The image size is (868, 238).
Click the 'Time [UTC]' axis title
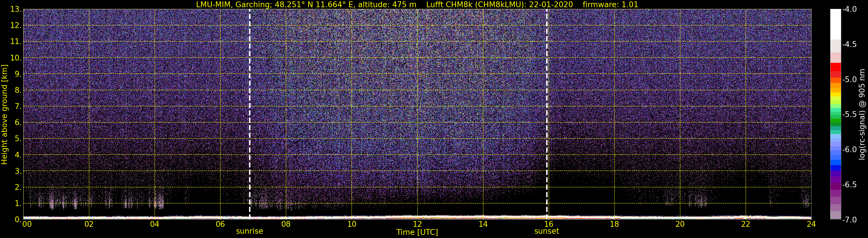tap(417, 232)
